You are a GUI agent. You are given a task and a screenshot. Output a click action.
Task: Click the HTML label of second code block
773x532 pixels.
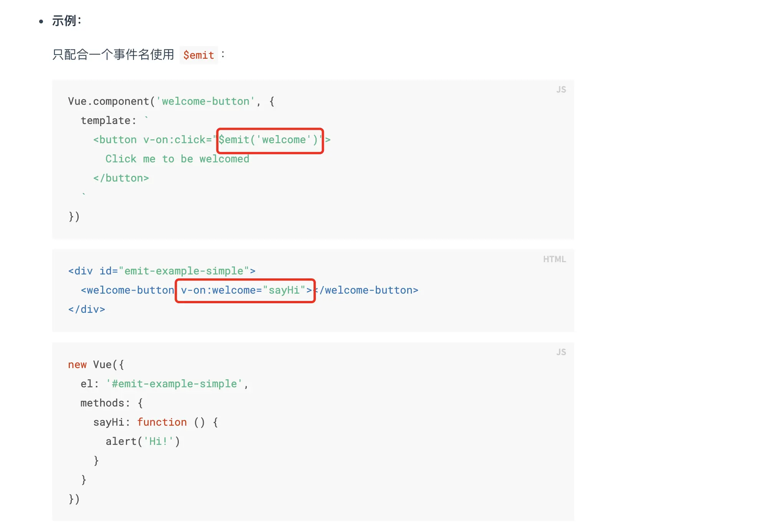point(554,259)
